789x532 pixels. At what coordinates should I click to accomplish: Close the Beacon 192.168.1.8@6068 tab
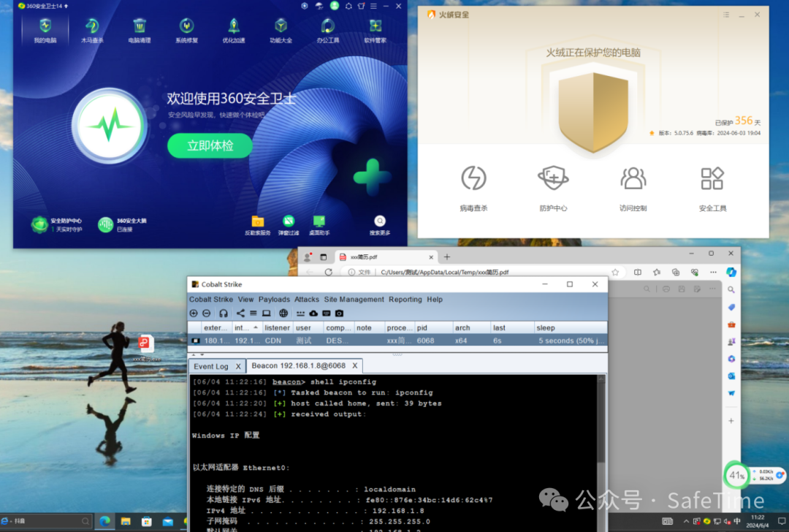click(x=355, y=366)
